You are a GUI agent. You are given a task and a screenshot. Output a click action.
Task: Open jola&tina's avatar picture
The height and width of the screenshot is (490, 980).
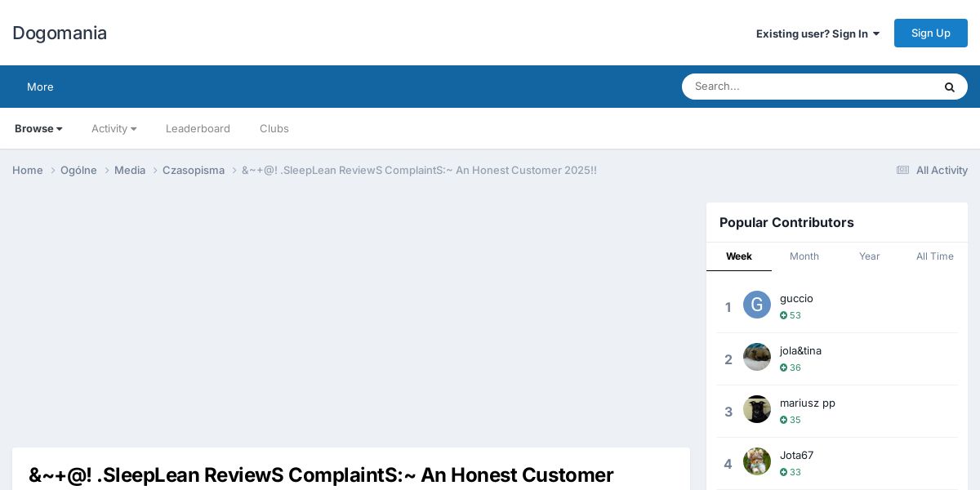757,357
